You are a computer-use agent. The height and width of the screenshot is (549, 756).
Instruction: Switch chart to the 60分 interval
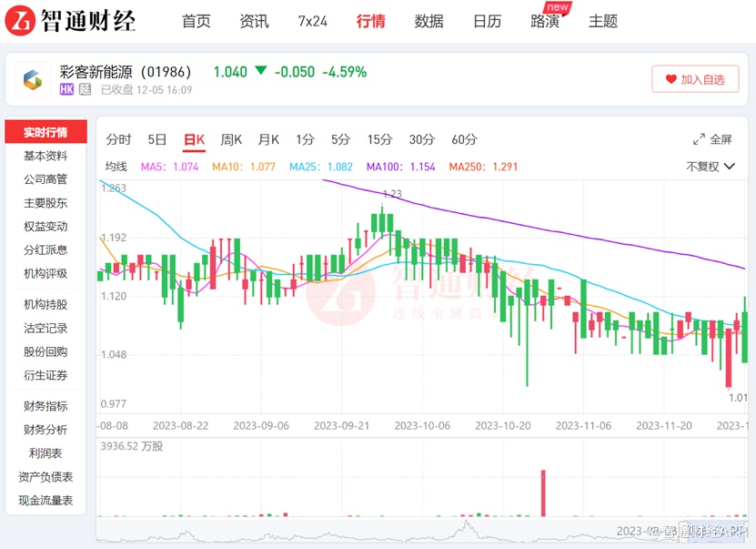coord(464,139)
